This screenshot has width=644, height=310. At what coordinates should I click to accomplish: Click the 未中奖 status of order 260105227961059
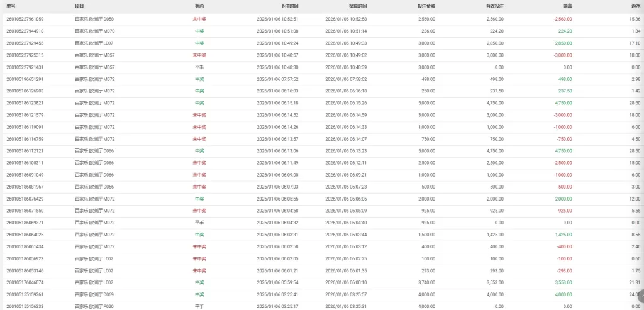coord(199,19)
